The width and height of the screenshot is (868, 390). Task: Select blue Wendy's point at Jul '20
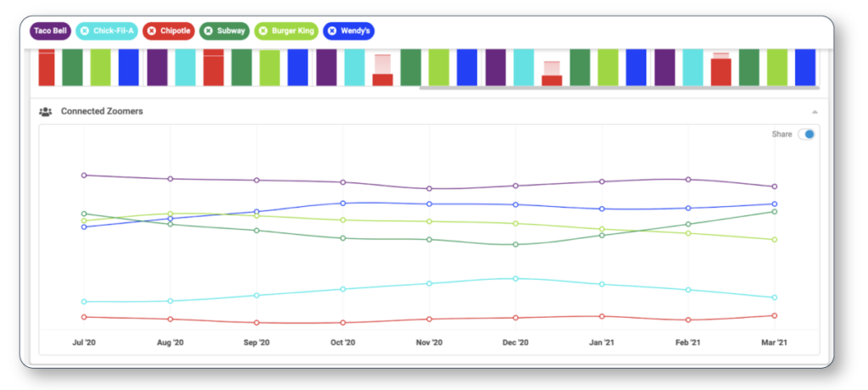pos(84,226)
